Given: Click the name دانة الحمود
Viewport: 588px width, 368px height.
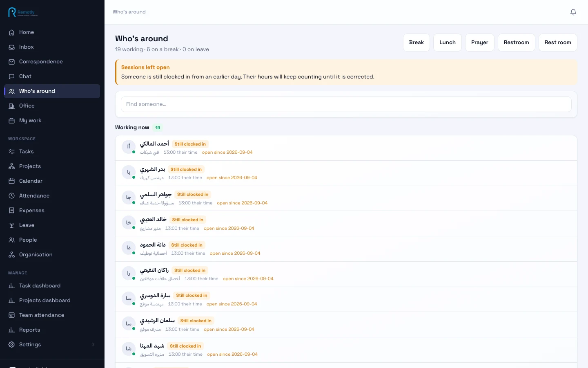Looking at the screenshot, I should [x=153, y=245].
